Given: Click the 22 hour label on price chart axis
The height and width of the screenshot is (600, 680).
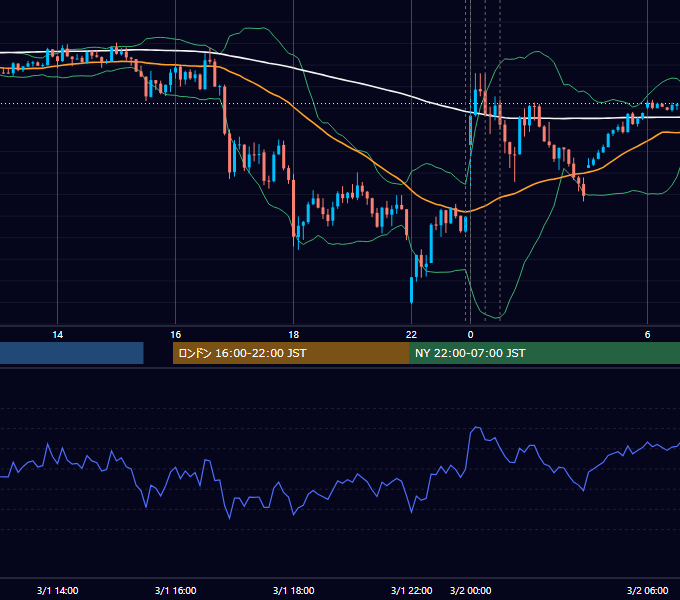Looking at the screenshot, I should tap(411, 335).
